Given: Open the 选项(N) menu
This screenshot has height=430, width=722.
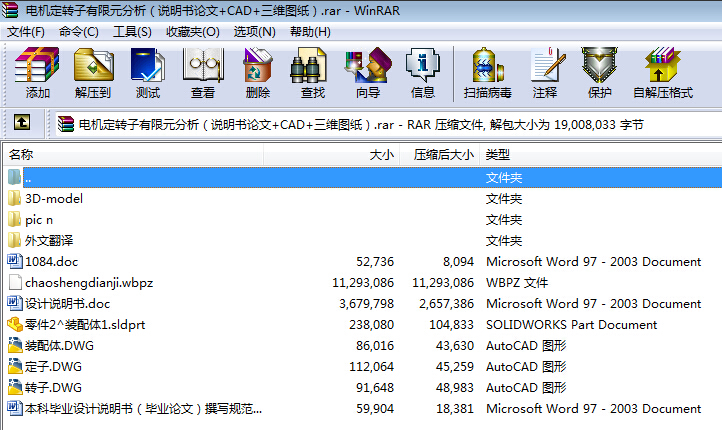Looking at the screenshot, I should pos(255,32).
